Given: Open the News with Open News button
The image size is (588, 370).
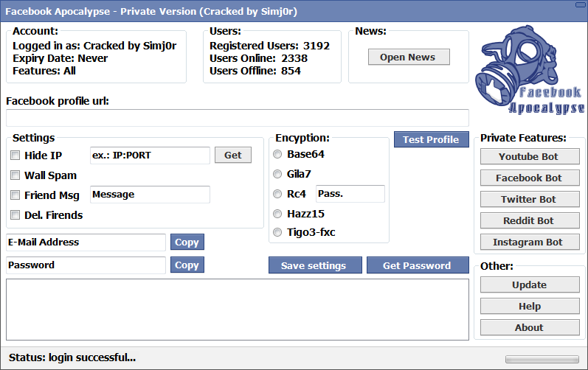Looking at the screenshot, I should [x=409, y=57].
